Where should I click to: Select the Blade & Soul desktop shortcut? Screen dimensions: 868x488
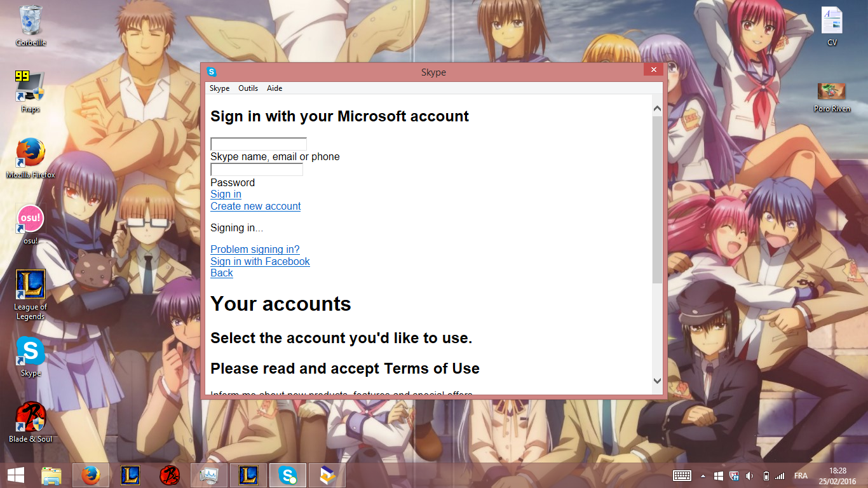[31, 423]
